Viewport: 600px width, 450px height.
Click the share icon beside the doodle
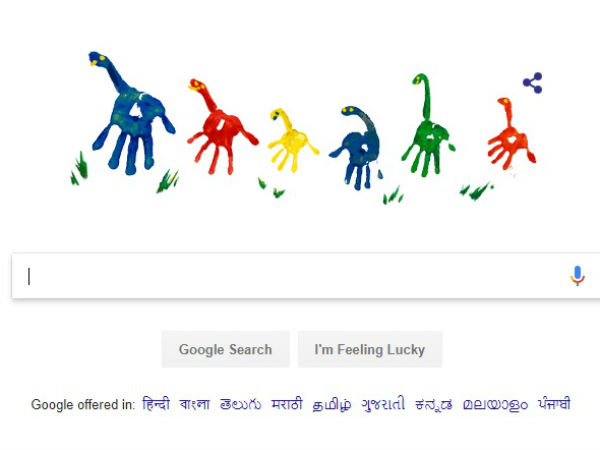532,83
